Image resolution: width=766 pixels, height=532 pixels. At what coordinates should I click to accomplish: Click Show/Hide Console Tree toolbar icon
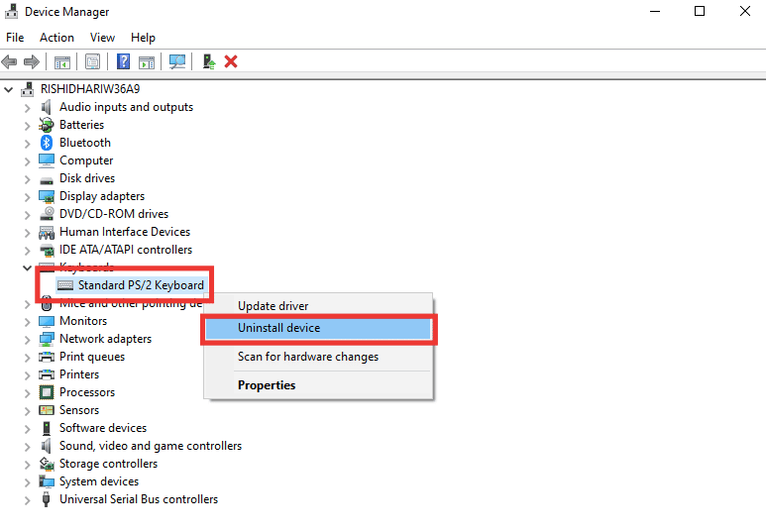(x=62, y=62)
